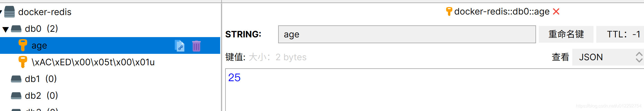Collapse the docker-redis connection arrow

[1, 12]
